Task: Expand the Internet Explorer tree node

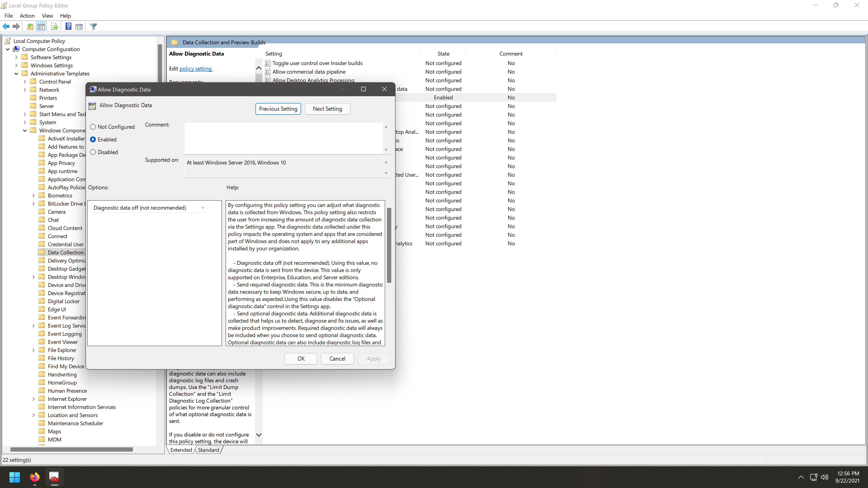Action: point(33,399)
